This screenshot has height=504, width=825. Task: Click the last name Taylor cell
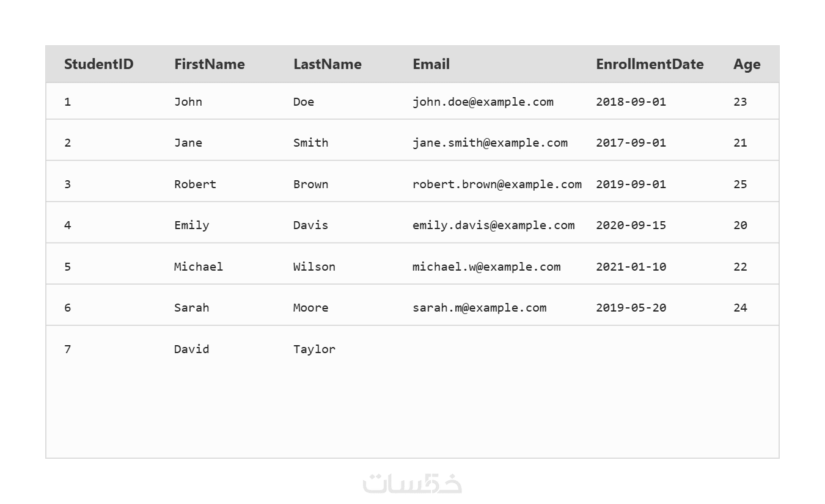click(314, 349)
